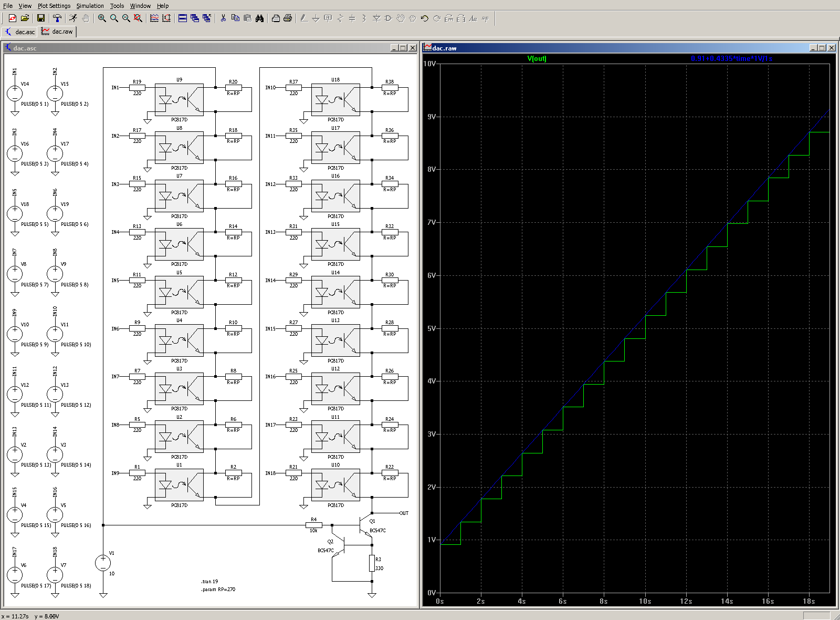Image resolution: width=840 pixels, height=620 pixels.
Task: Select the Drag hand tool
Action: tap(413, 18)
